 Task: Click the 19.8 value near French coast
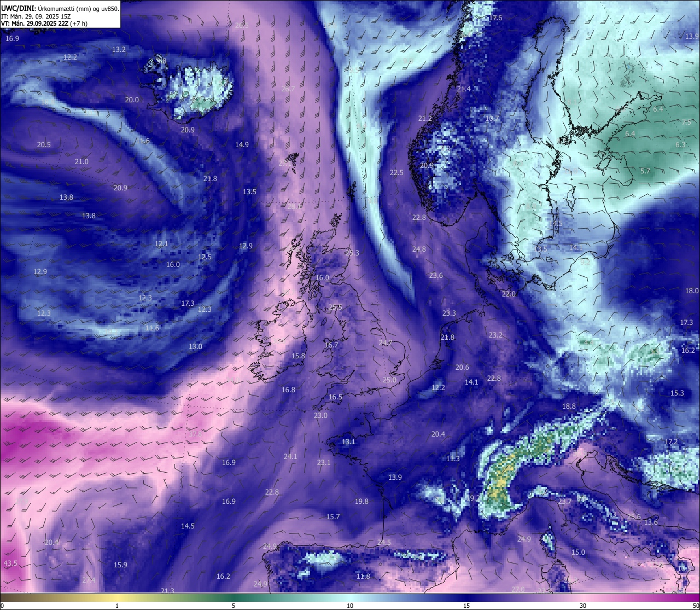click(361, 501)
